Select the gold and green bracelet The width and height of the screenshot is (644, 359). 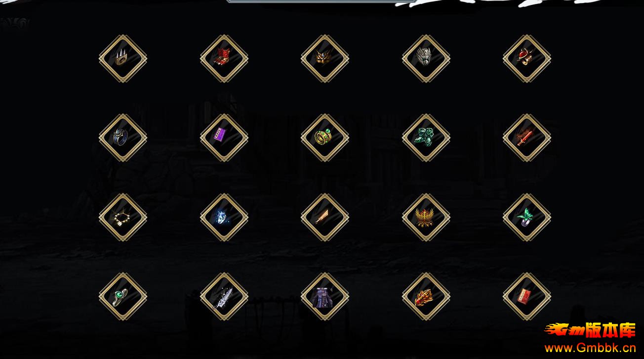point(325,138)
